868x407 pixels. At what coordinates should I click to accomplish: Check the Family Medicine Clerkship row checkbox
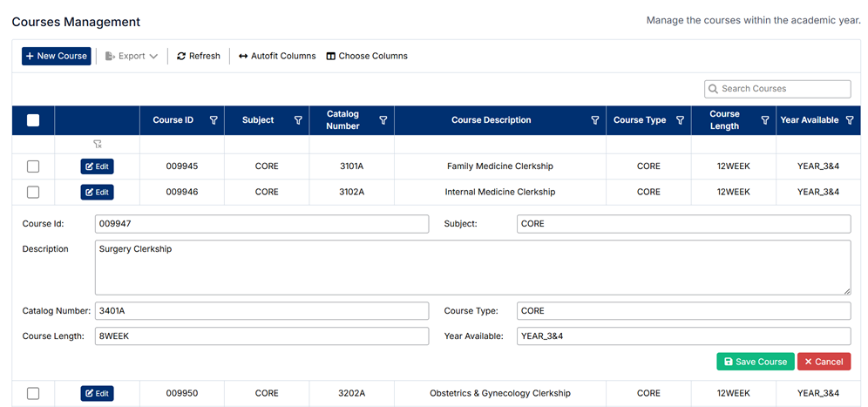(33, 166)
